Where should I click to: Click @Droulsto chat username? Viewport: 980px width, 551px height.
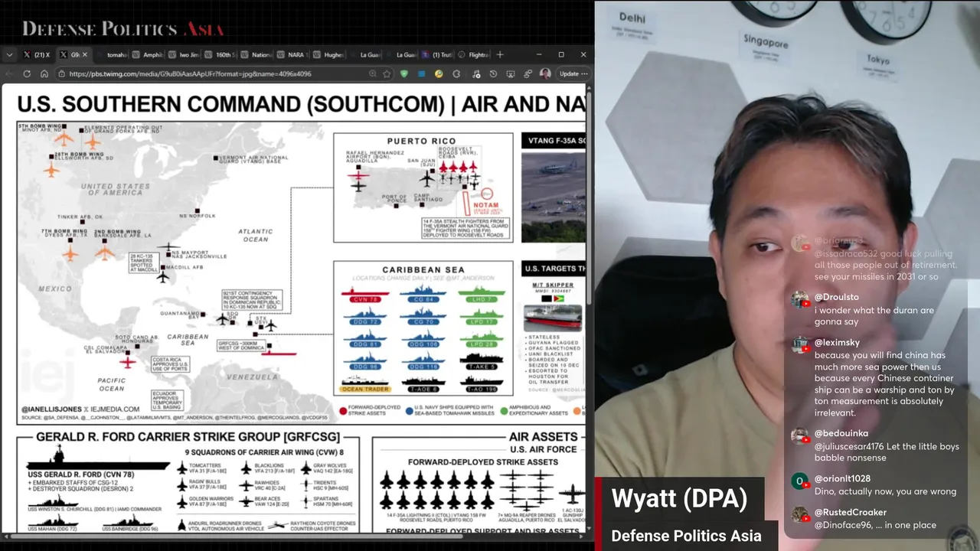[836, 297]
